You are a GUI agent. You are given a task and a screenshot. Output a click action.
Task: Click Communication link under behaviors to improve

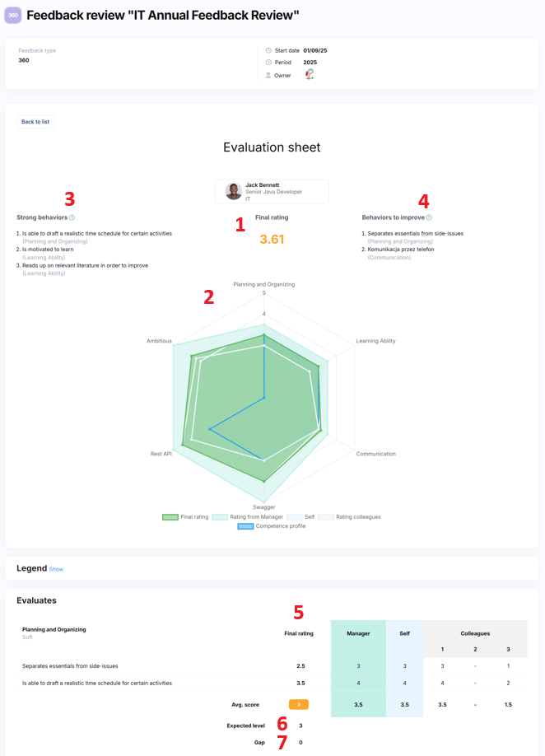click(x=389, y=258)
